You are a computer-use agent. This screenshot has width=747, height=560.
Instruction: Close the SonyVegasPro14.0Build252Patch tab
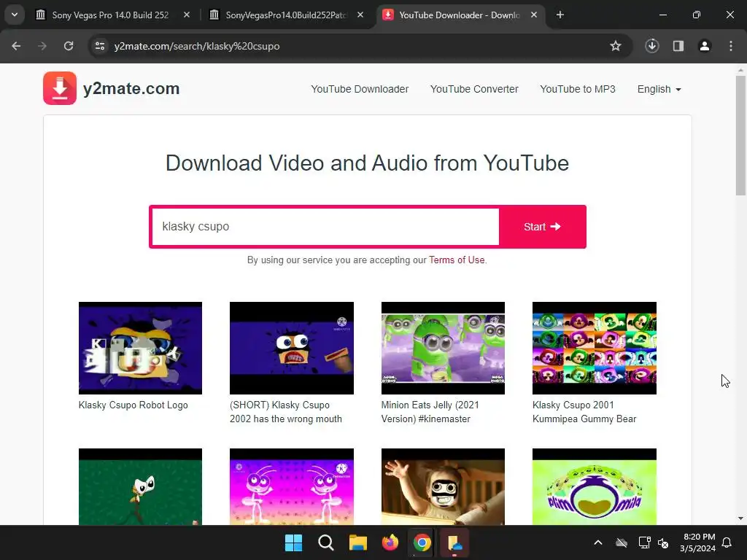[360, 15]
